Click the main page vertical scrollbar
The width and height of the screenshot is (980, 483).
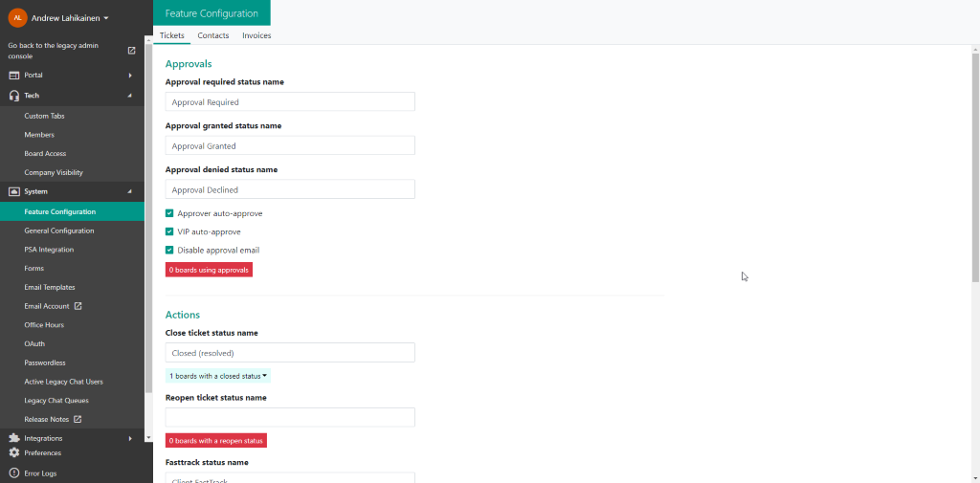[975, 166]
